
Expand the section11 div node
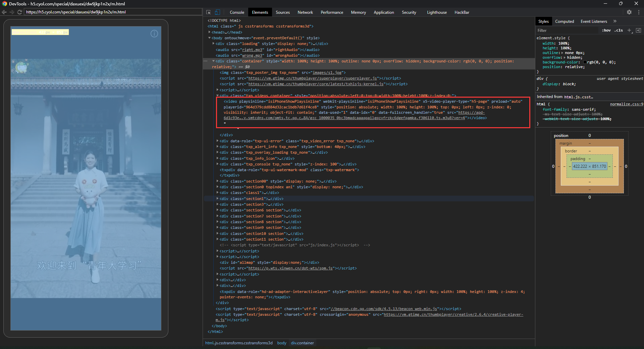(x=217, y=239)
